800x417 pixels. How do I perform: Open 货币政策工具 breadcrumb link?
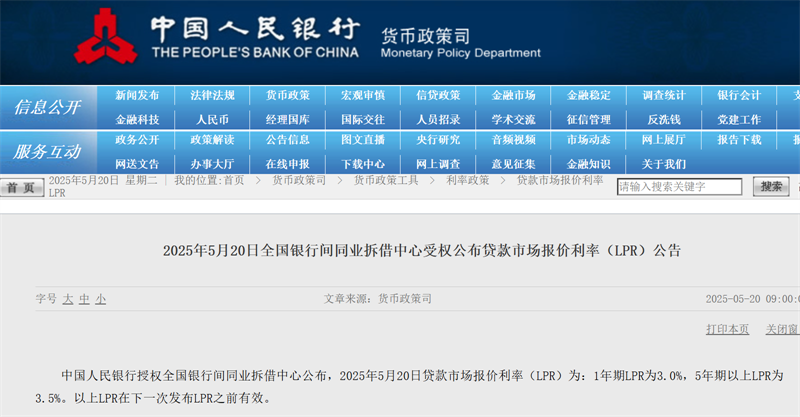[x=386, y=180]
